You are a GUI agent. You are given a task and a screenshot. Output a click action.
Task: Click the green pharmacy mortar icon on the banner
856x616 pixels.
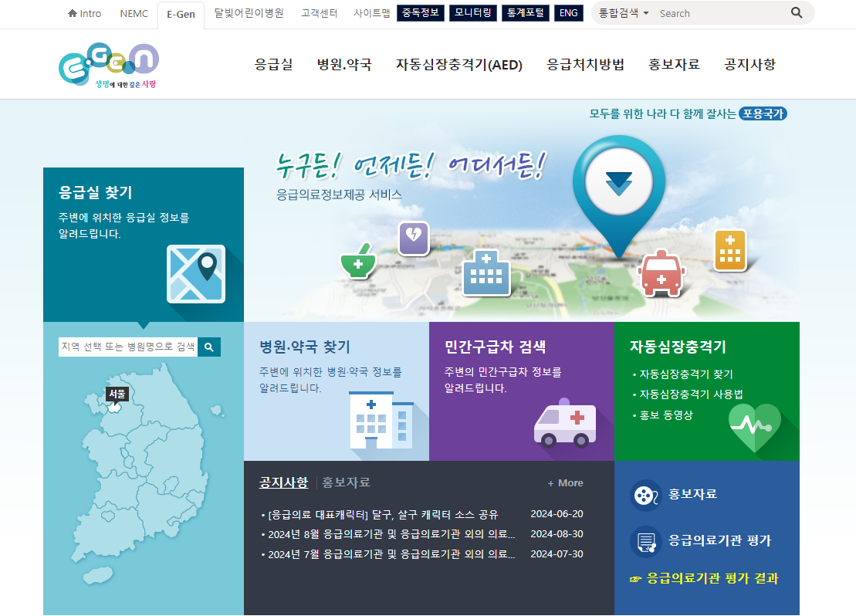357,263
